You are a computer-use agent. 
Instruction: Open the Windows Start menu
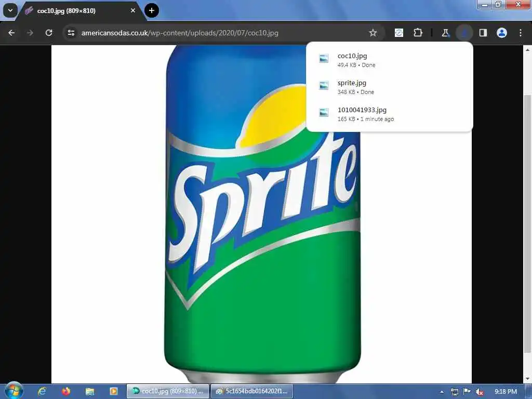coord(14,391)
